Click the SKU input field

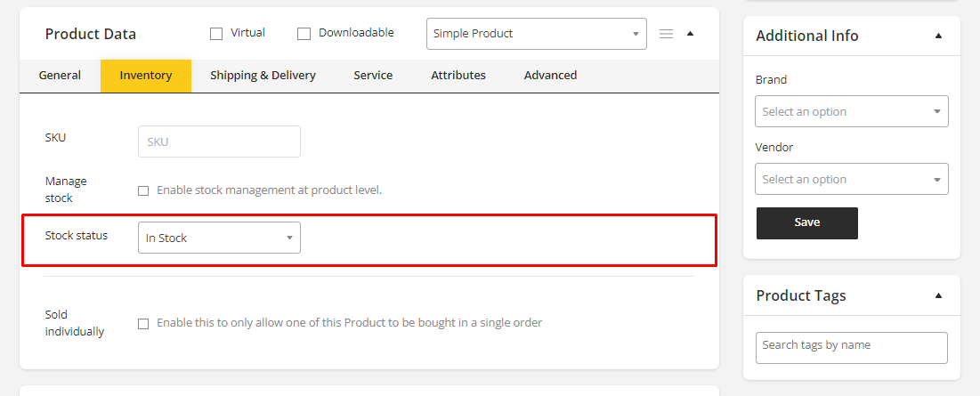coord(219,141)
